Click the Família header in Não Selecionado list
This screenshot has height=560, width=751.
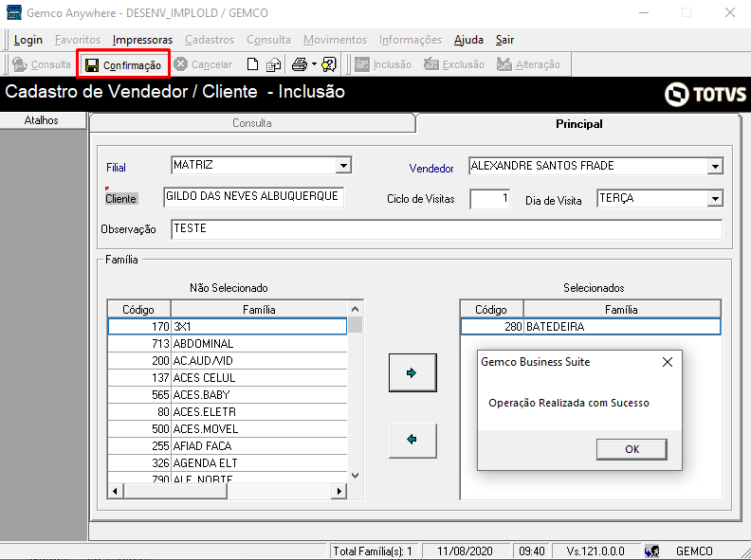coord(259,310)
